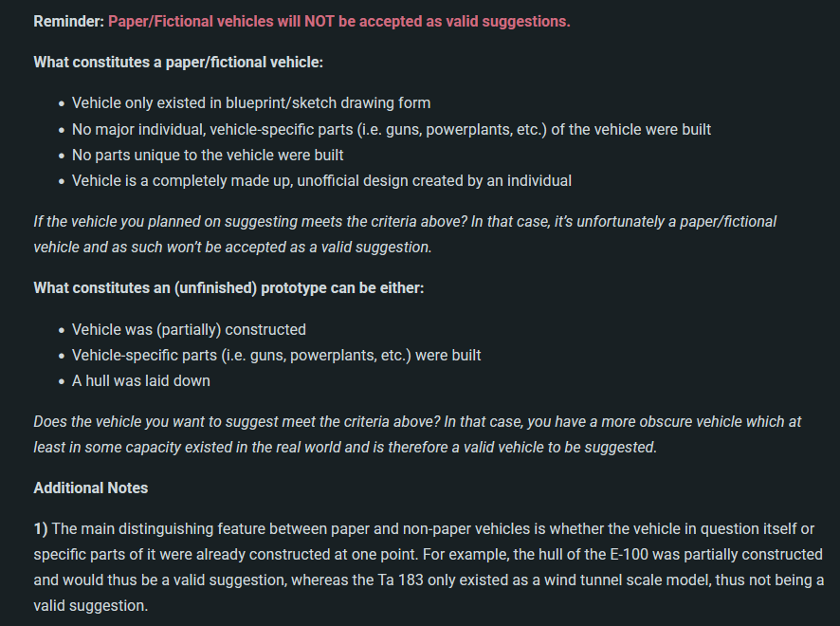
Task: Click the italic "If the vehicle you planned" paragraph
Action: tap(405, 221)
